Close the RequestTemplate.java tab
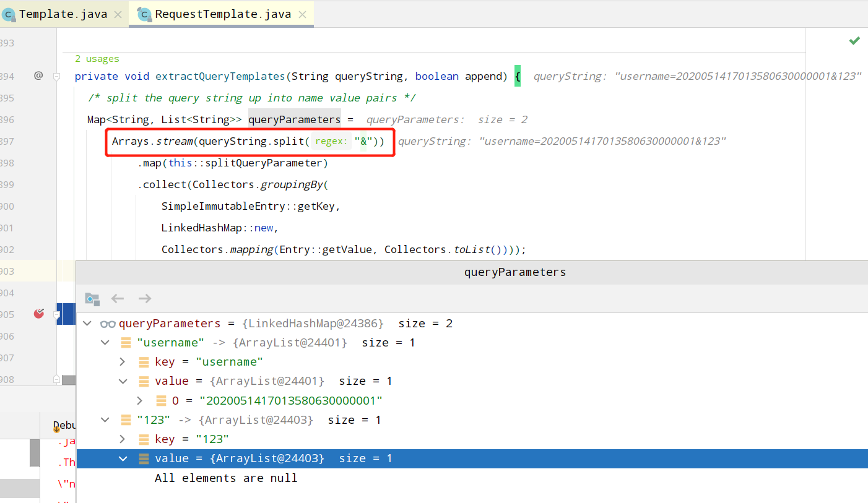The height and width of the screenshot is (503, 868). point(302,14)
